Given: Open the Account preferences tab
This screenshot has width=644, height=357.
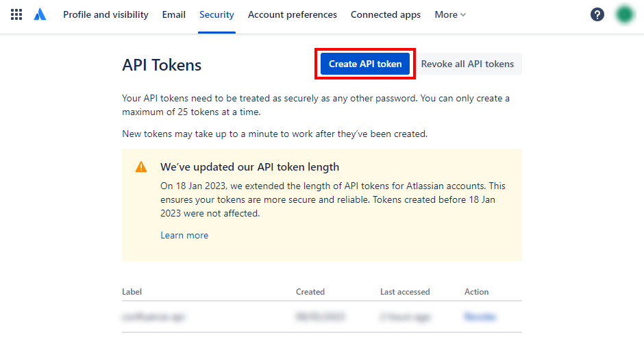Looking at the screenshot, I should click(293, 14).
